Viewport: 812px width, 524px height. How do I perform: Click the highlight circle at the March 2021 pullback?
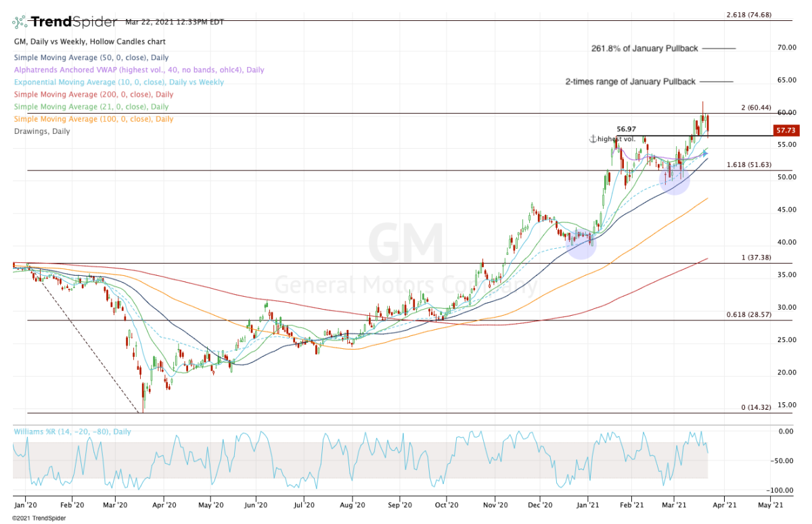pos(675,179)
